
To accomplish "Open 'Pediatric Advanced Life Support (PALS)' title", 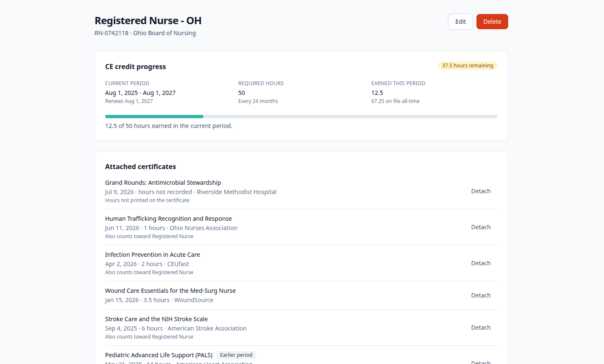I will 159,355.
